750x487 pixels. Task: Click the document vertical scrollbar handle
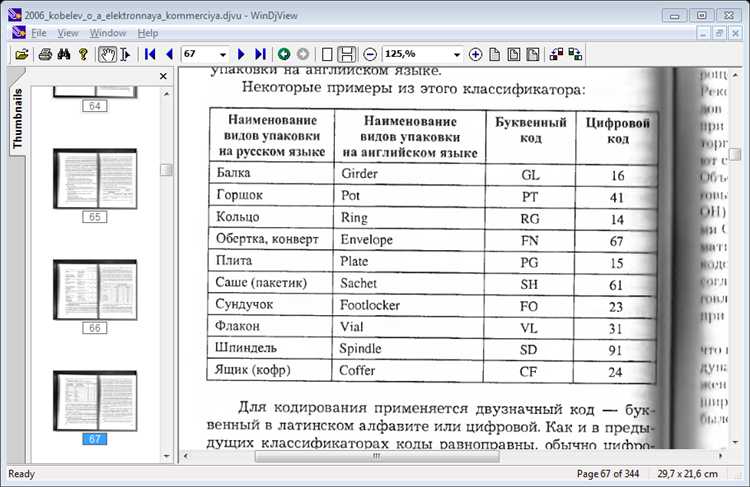click(735, 155)
